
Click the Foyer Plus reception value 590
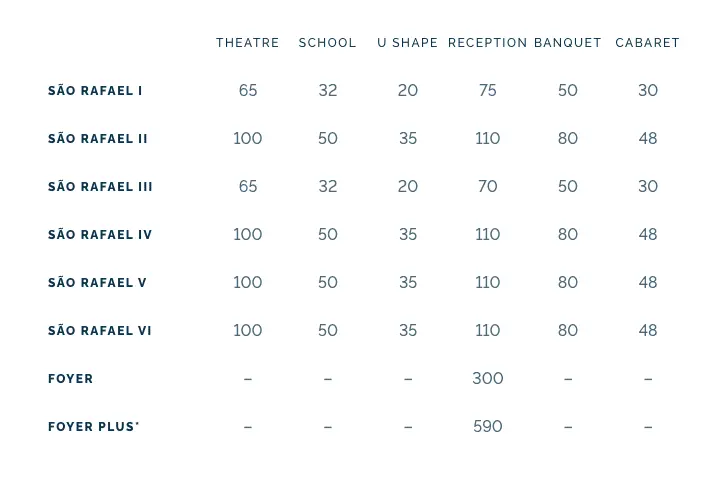[x=488, y=426]
